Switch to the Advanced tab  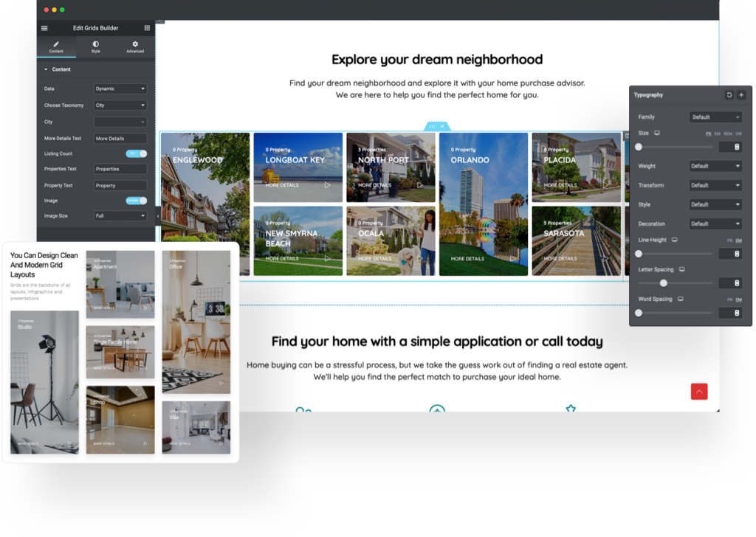click(x=135, y=46)
